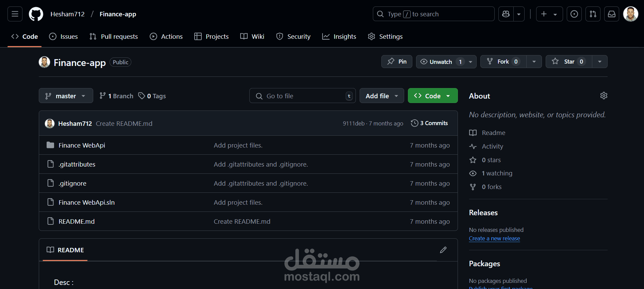Click the Finance WebApi.sln file icon

coord(50,202)
